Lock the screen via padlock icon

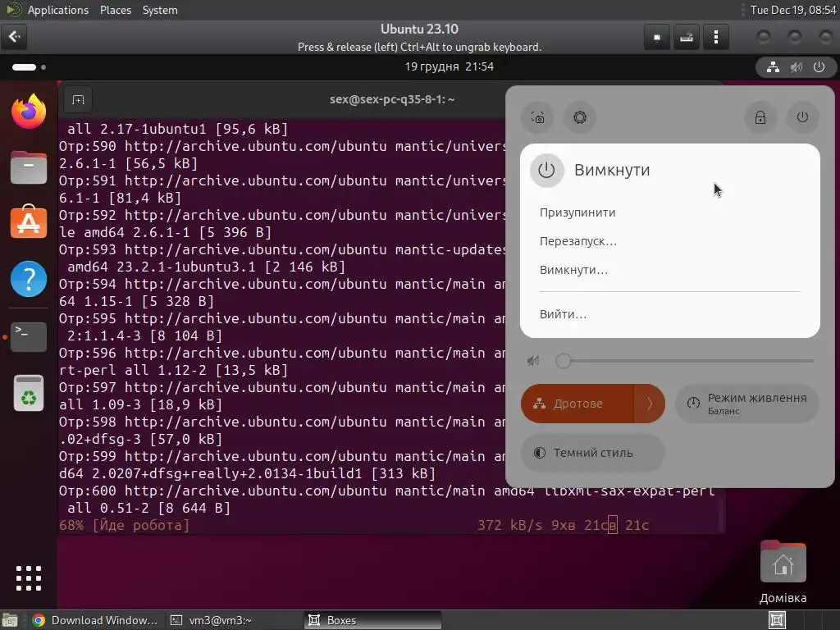(x=760, y=117)
